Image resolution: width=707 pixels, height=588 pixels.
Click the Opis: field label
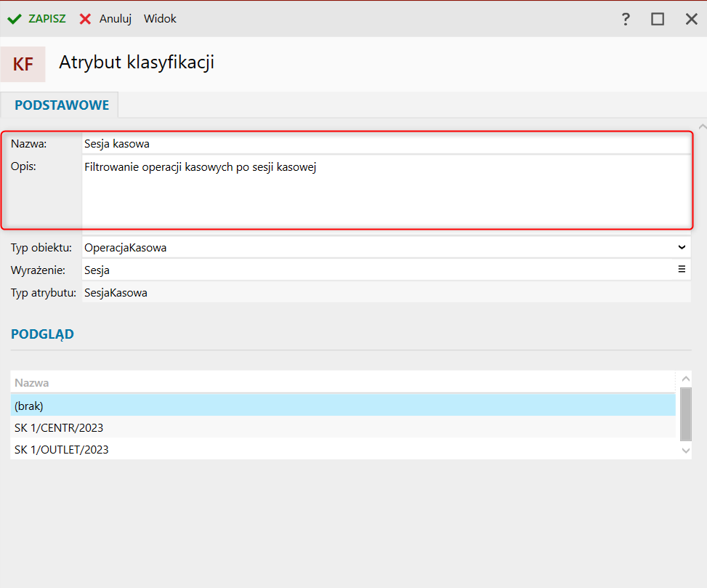pyautogui.click(x=23, y=166)
